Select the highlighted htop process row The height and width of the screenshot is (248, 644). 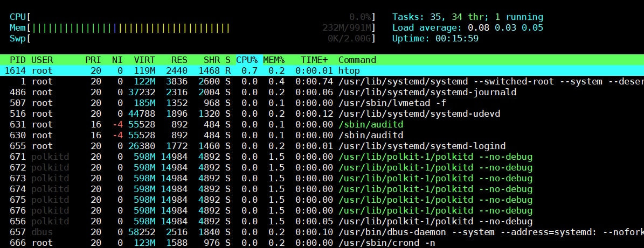(x=322, y=70)
